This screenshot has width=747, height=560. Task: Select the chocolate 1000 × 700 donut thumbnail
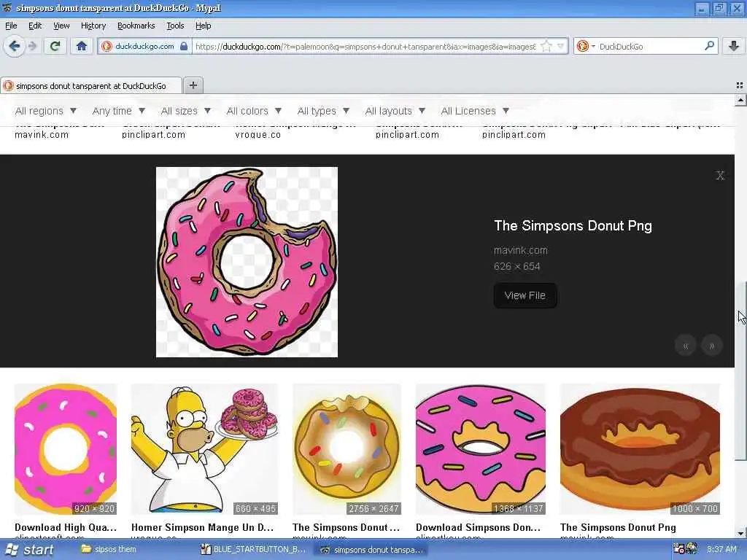pos(640,449)
